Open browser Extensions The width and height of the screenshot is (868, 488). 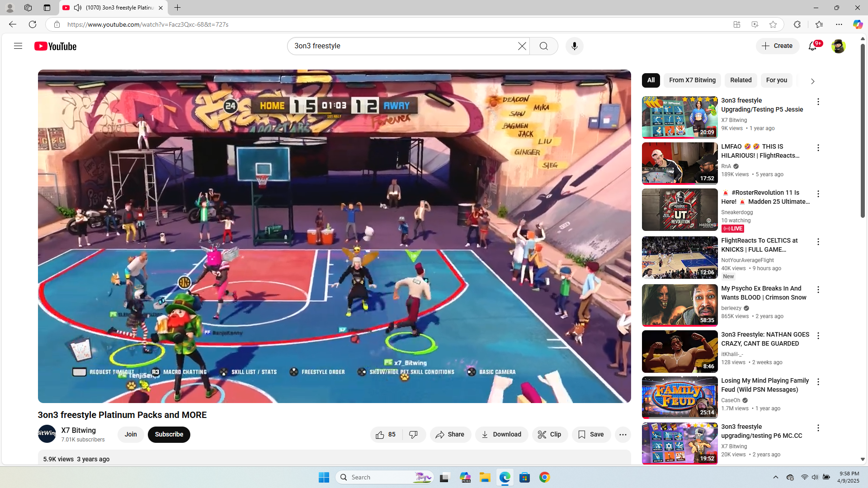(797, 24)
